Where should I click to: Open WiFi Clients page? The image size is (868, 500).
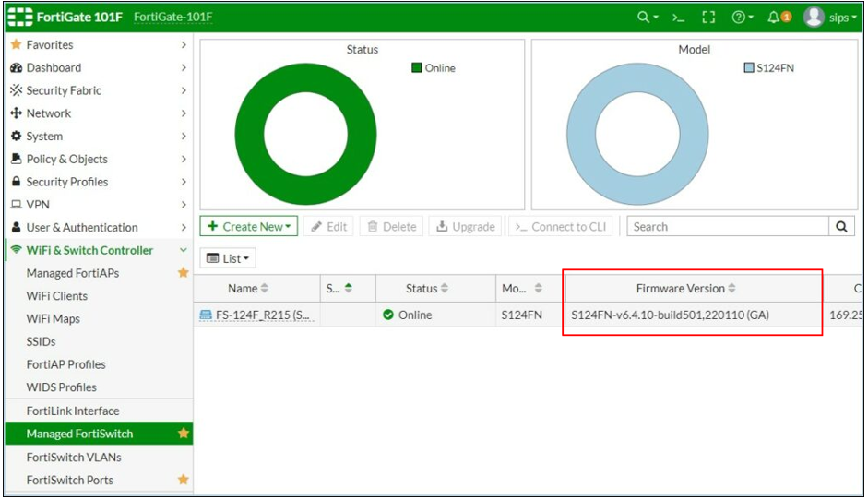click(57, 296)
